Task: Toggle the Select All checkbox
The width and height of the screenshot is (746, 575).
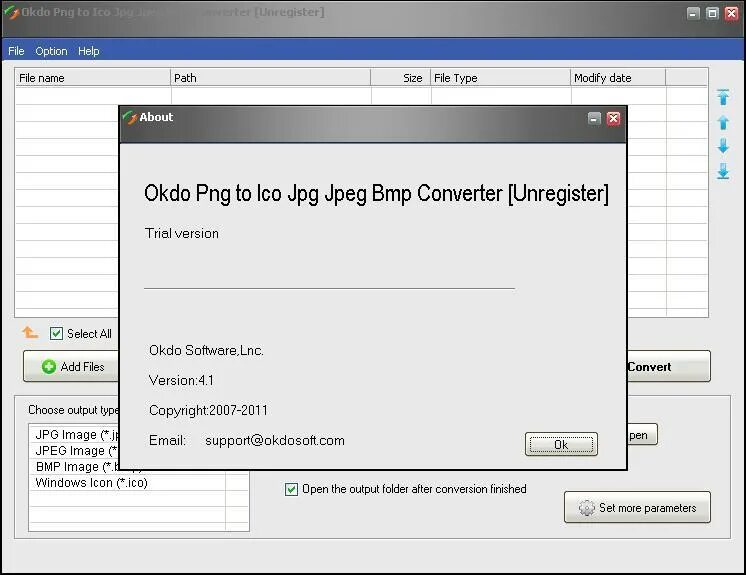Action: (56, 333)
